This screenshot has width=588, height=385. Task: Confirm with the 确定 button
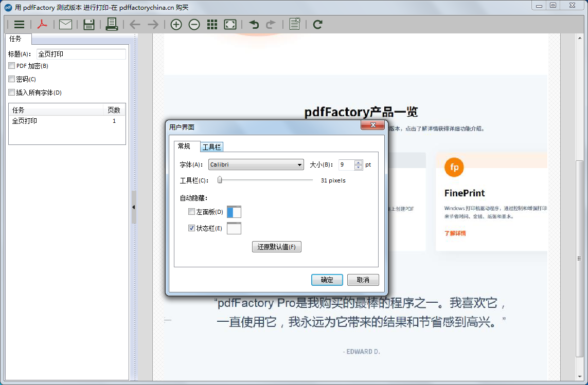(327, 280)
